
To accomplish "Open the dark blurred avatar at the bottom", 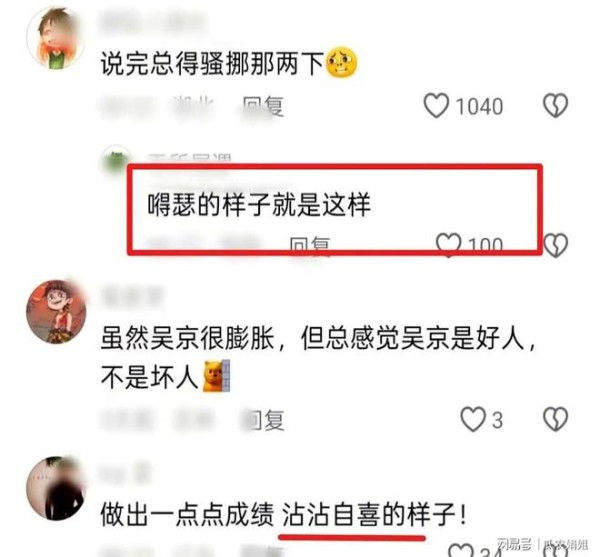I will 56,488.
